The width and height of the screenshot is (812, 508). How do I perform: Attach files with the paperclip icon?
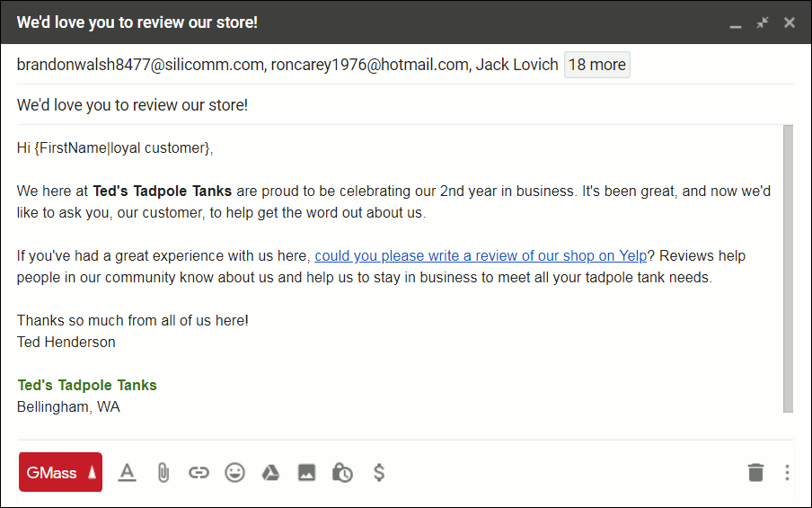[163, 472]
